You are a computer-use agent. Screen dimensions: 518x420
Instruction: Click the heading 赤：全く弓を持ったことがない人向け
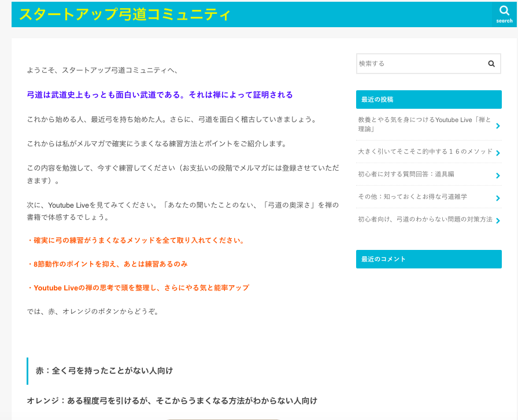click(105, 371)
